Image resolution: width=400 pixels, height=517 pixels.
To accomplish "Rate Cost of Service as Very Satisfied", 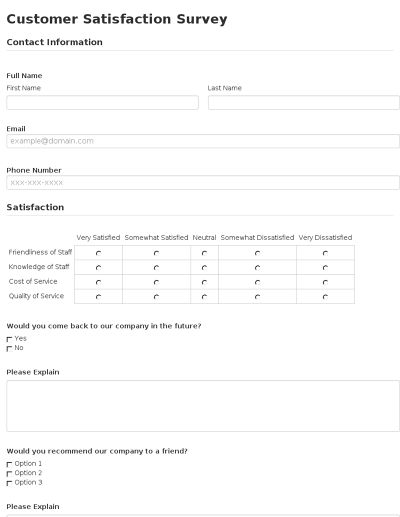I will coord(98,282).
